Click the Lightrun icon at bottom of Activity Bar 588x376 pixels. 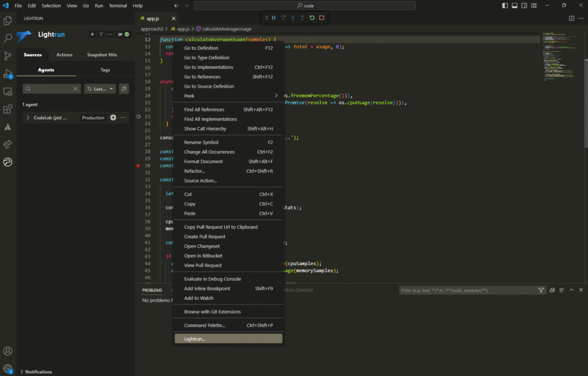tap(8, 162)
